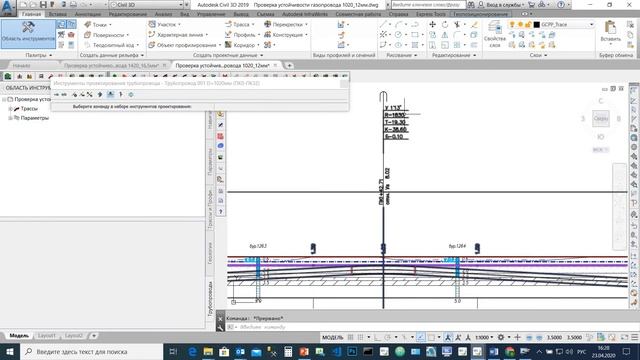Switch to the Вставка ribbon tab
The height and width of the screenshot is (360, 640).
tap(58, 14)
